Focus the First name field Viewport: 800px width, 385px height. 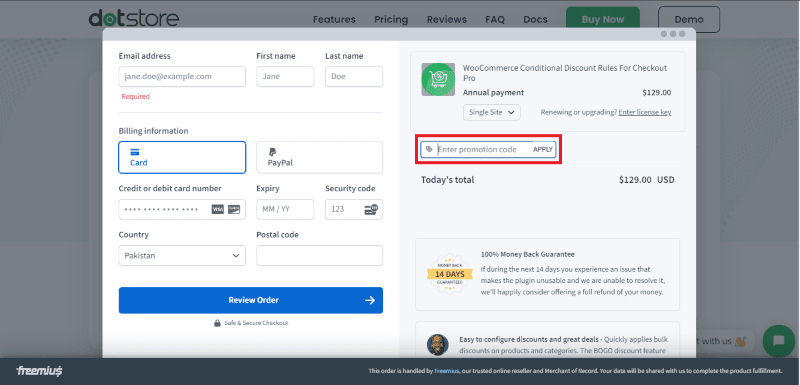[x=285, y=76]
